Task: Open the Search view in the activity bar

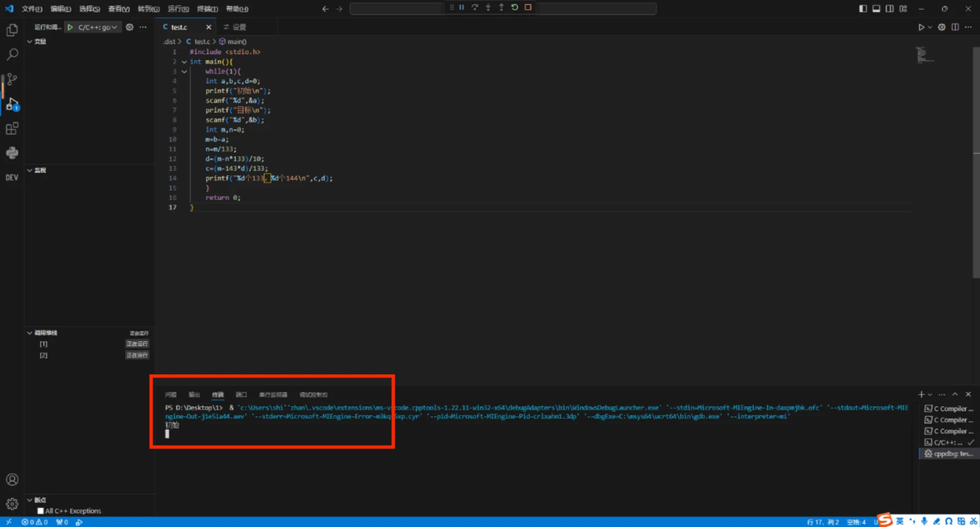Action: point(12,54)
